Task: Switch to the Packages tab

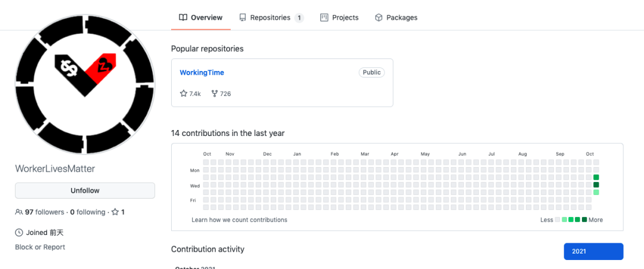Action: point(401,18)
